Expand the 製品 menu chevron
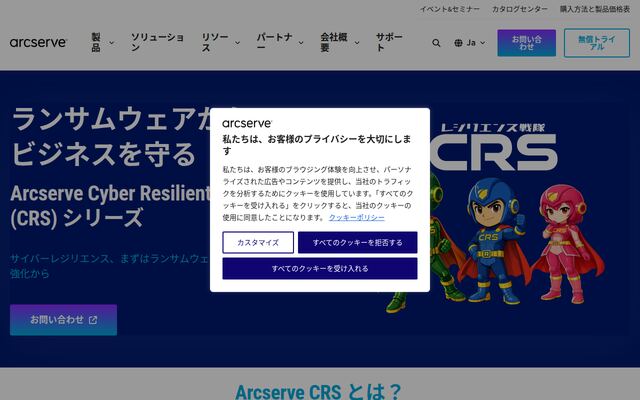This screenshot has width=640, height=400. coord(111,43)
